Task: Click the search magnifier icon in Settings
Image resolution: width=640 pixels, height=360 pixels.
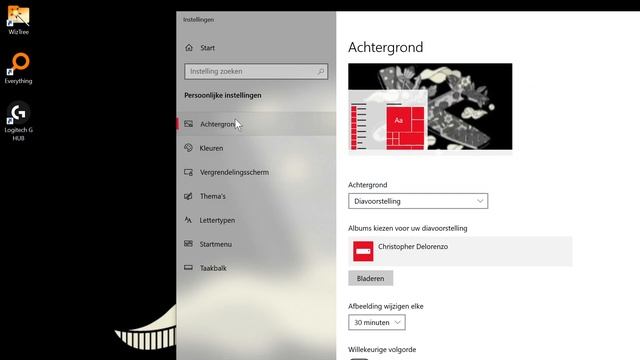Action: click(x=321, y=71)
